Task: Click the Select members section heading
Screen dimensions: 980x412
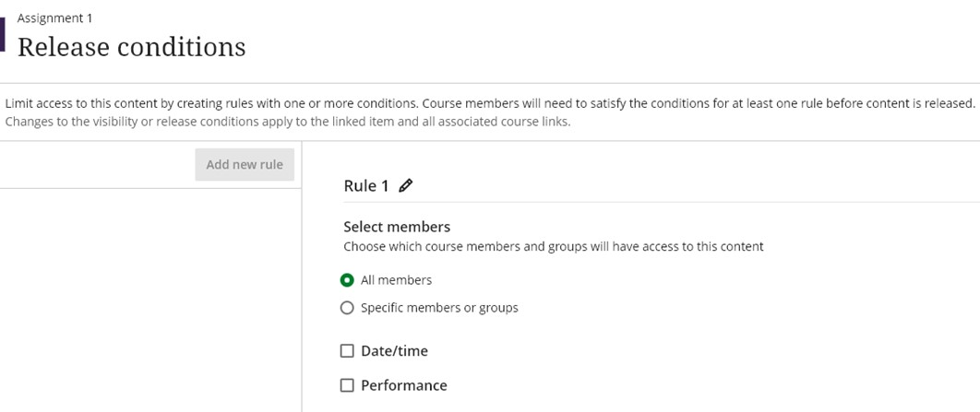Action: pyautogui.click(x=397, y=226)
